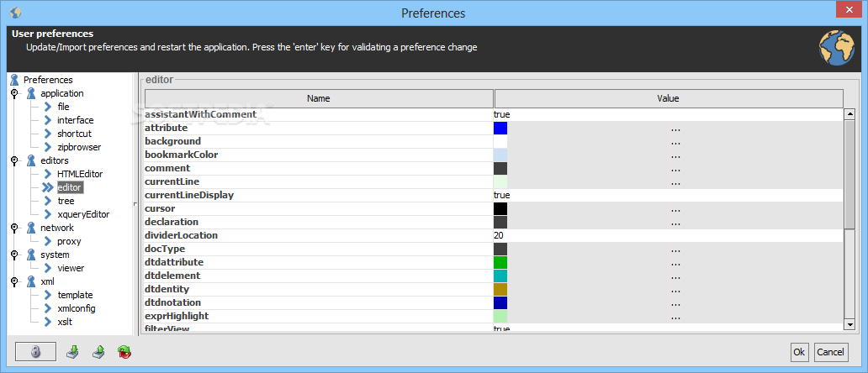Click the padlock lock button
Screen dimensions: 868x373
[x=35, y=352]
